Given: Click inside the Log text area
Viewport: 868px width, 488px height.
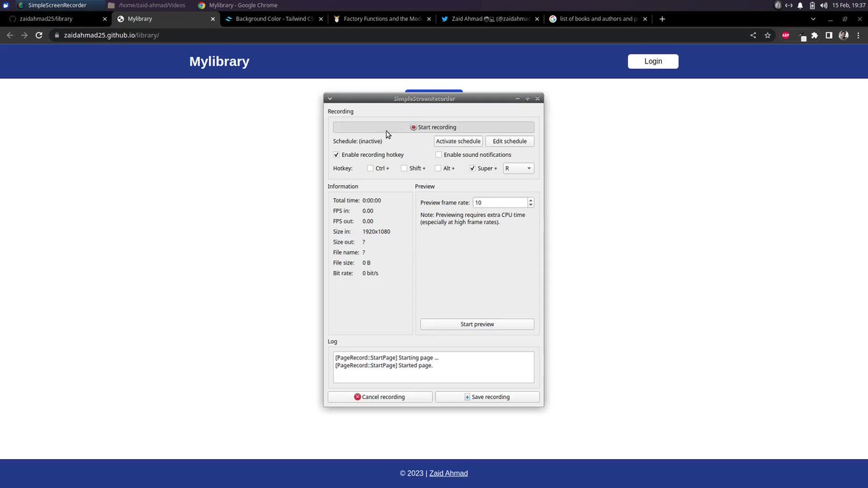Looking at the screenshot, I should (434, 367).
